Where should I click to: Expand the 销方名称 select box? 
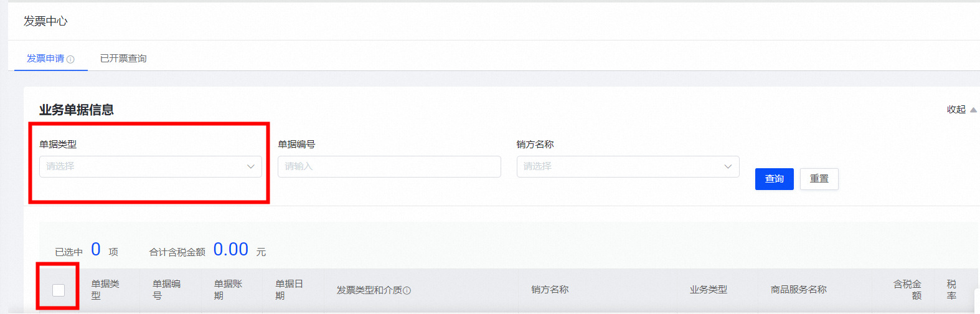tap(628, 166)
